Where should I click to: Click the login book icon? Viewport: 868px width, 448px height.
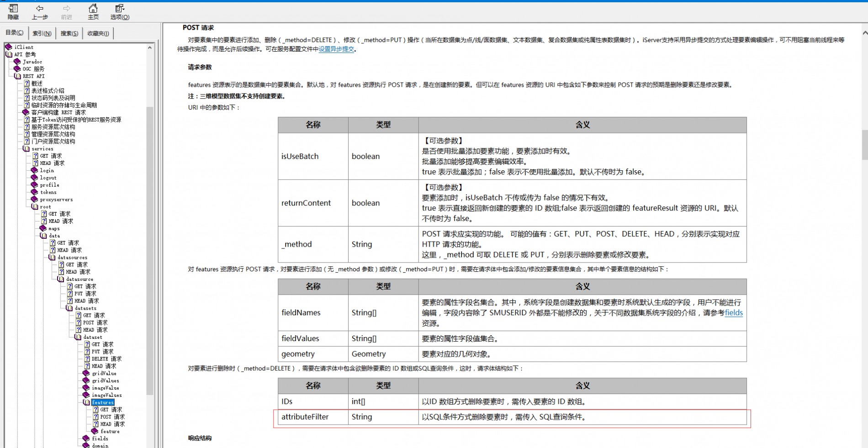coord(34,170)
